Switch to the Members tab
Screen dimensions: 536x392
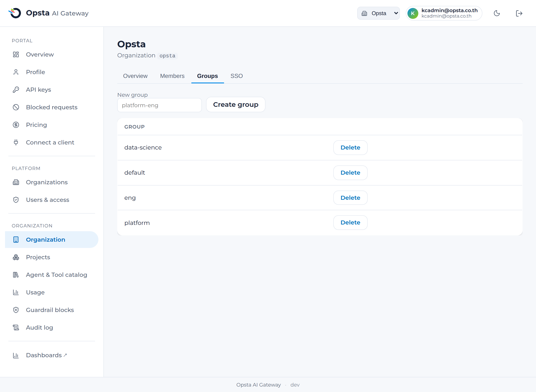click(x=172, y=76)
